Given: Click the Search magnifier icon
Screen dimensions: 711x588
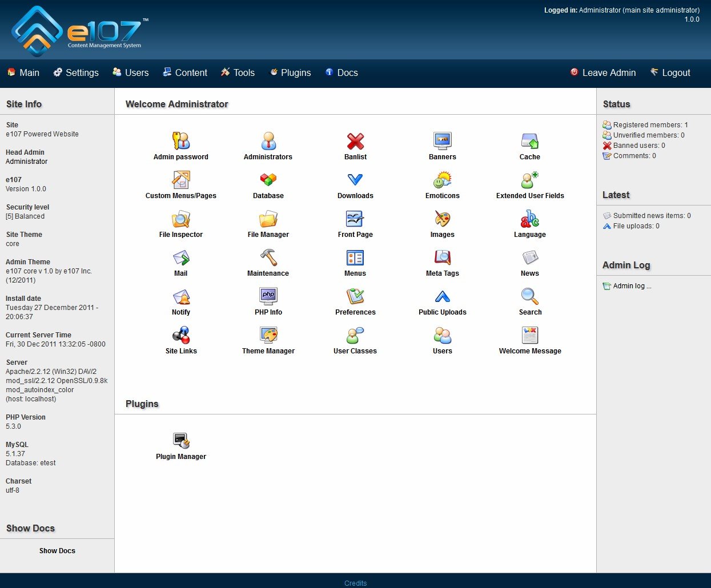Looking at the screenshot, I should [530, 296].
